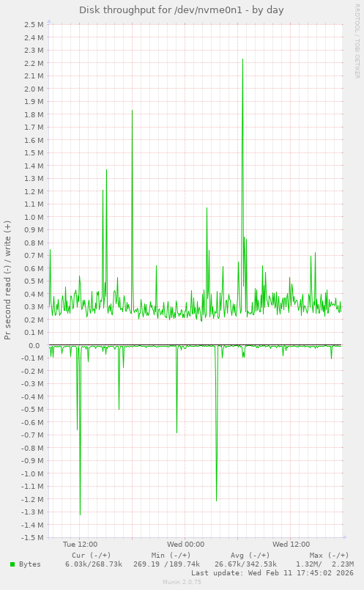
Task: Select the '2.5 M' y-axis label
Action: (x=34, y=24)
